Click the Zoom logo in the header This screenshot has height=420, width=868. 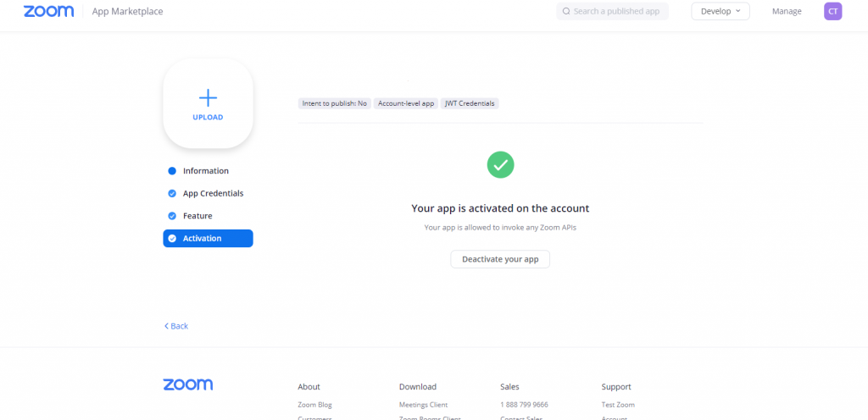point(48,12)
